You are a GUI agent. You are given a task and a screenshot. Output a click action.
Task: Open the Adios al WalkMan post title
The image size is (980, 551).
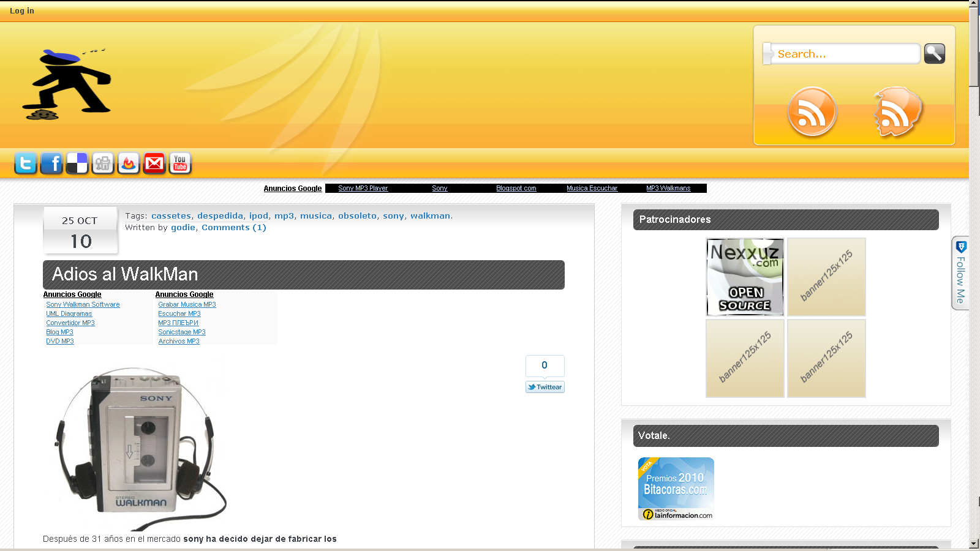point(125,274)
